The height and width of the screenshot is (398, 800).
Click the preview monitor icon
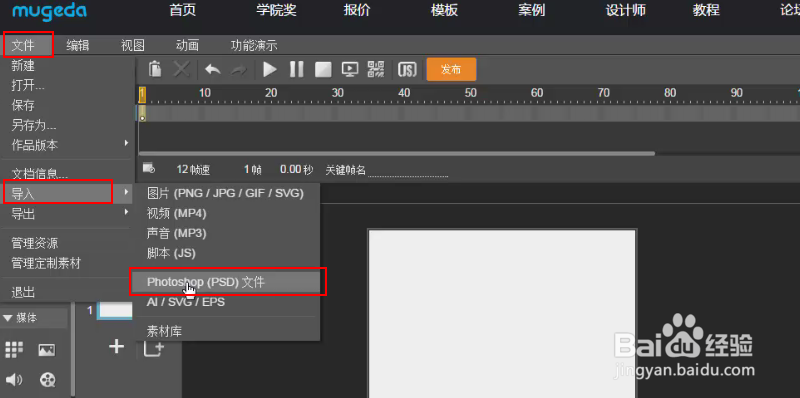(x=349, y=69)
